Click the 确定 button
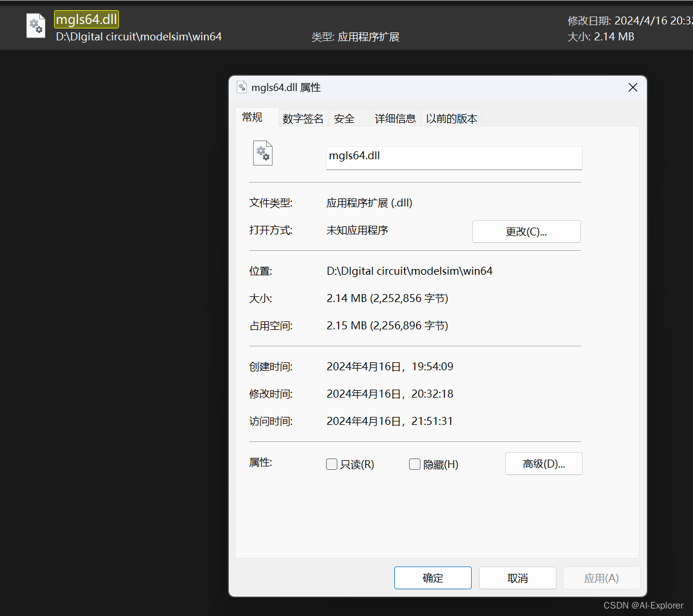Image resolution: width=693 pixels, height=616 pixels. 432,577
